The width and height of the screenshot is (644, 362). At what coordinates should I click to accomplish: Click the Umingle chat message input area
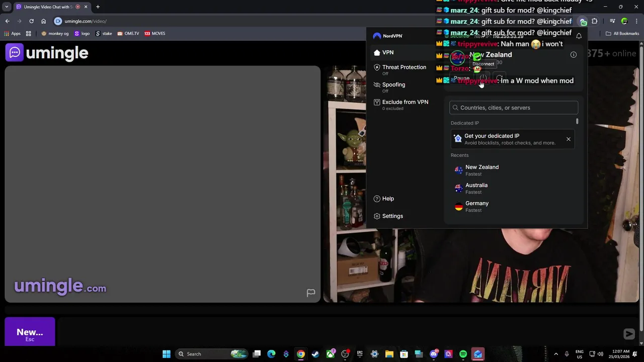point(340,332)
